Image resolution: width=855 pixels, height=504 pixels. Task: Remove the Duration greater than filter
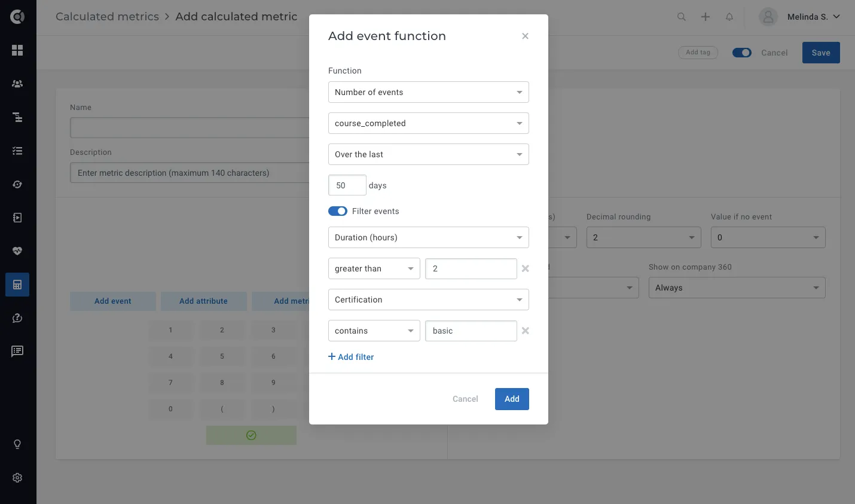click(526, 268)
